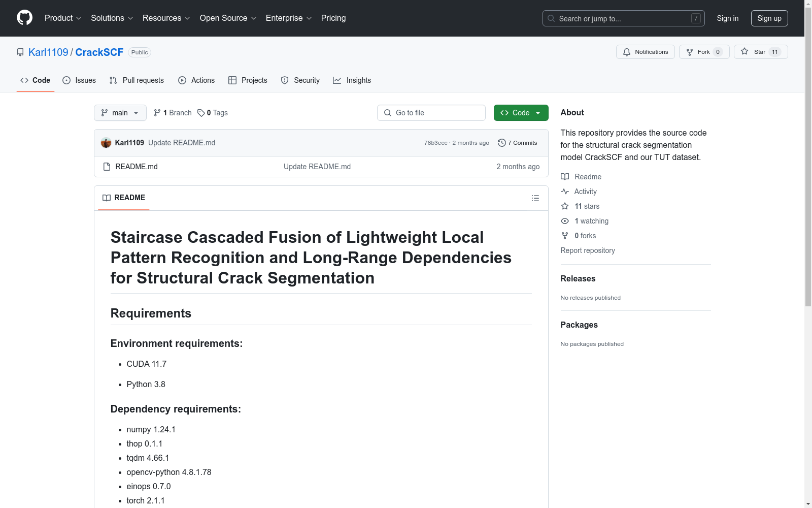This screenshot has height=508, width=812.
Task: Click the 'numpy 1.24.1' list item
Action: (151, 430)
